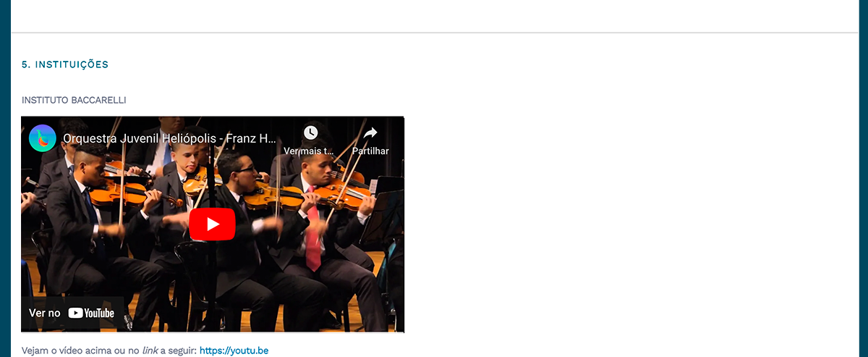Click the YouTube logo beside "Ver no"
The height and width of the screenshot is (357, 868).
91,314
